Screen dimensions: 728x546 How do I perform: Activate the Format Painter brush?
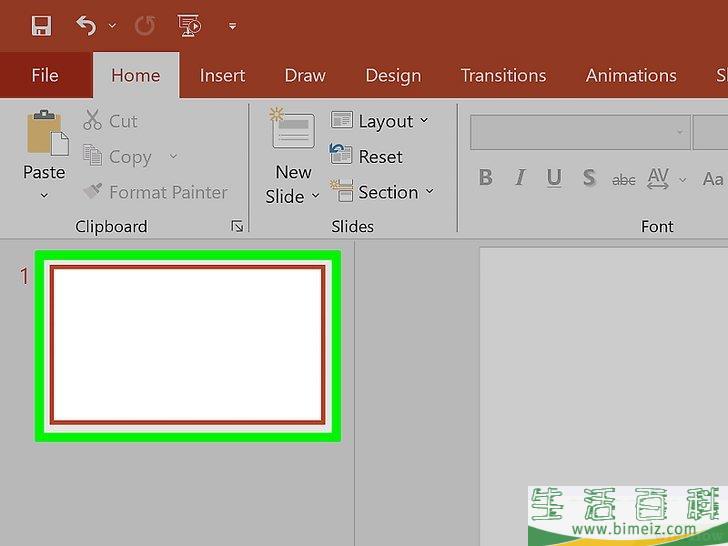93,191
